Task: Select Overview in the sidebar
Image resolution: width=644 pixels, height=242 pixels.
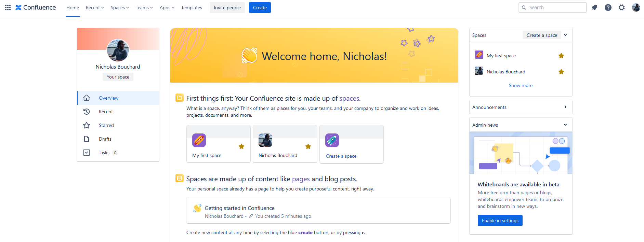Action: tap(118, 98)
